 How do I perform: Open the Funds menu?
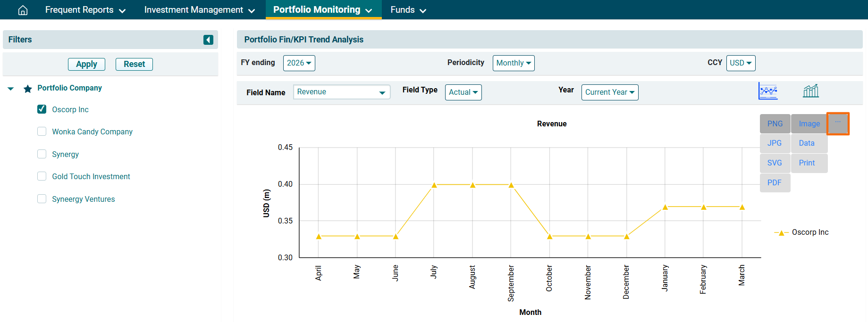408,10
